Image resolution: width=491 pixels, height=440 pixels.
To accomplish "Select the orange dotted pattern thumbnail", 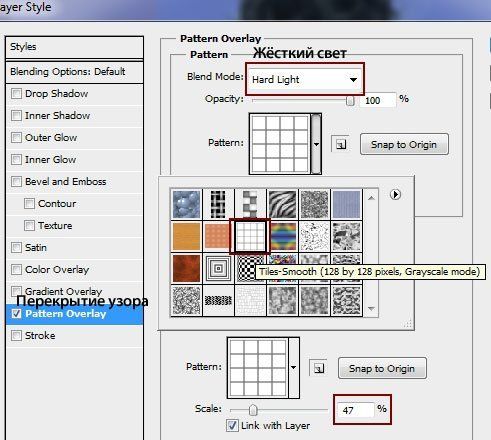I will 217,236.
